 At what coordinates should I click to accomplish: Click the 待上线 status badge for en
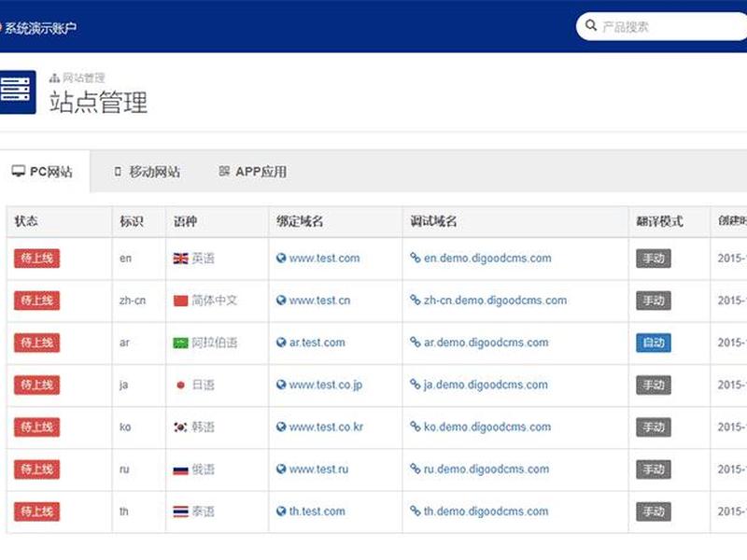[x=36, y=259]
